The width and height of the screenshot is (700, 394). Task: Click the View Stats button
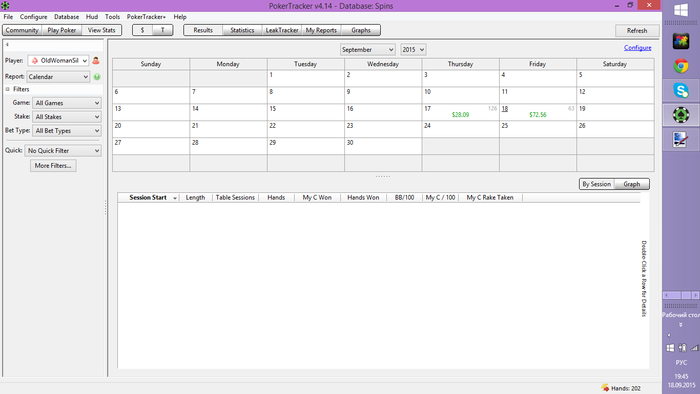tap(101, 30)
